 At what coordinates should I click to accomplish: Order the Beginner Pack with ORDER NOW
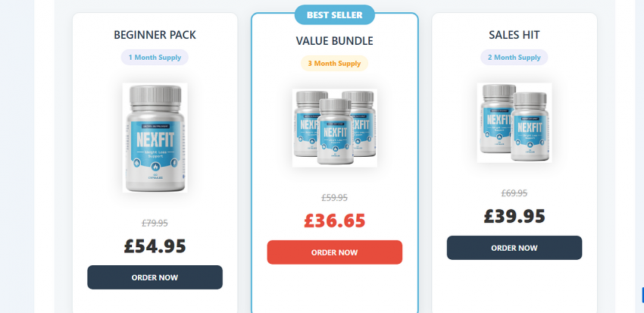(155, 277)
